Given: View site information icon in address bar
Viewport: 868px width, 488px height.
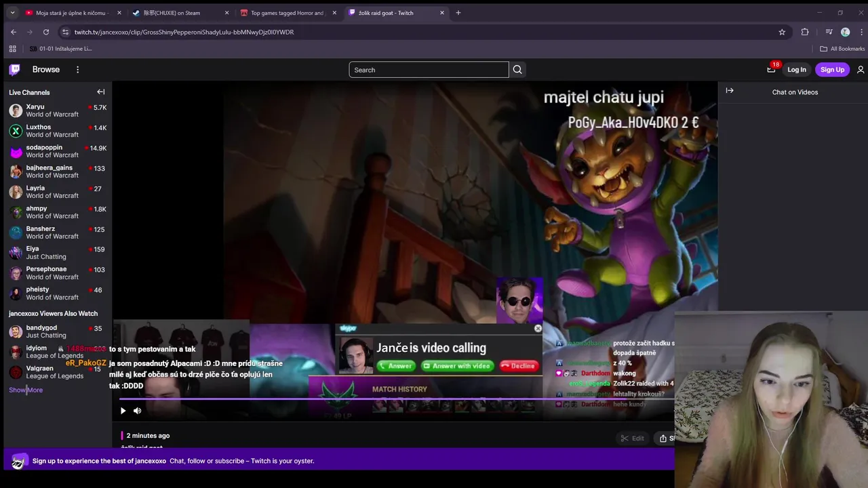Looking at the screenshot, I should click(65, 32).
